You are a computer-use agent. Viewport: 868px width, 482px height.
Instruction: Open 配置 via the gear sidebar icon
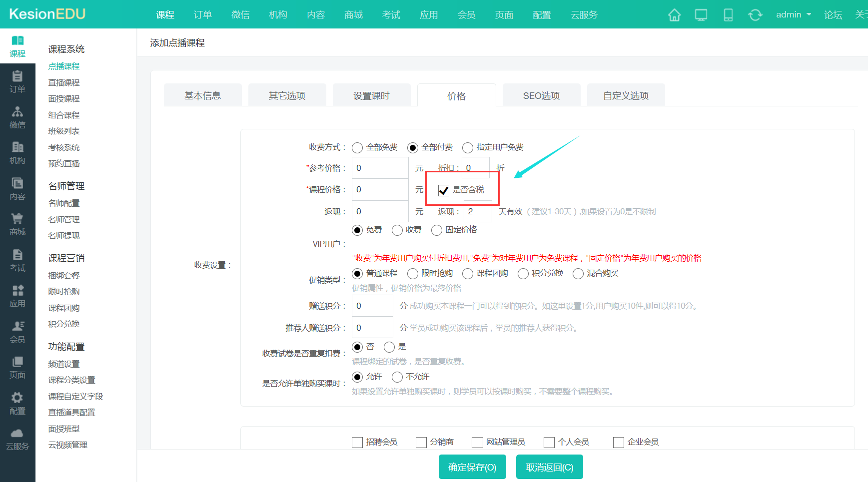(17, 403)
